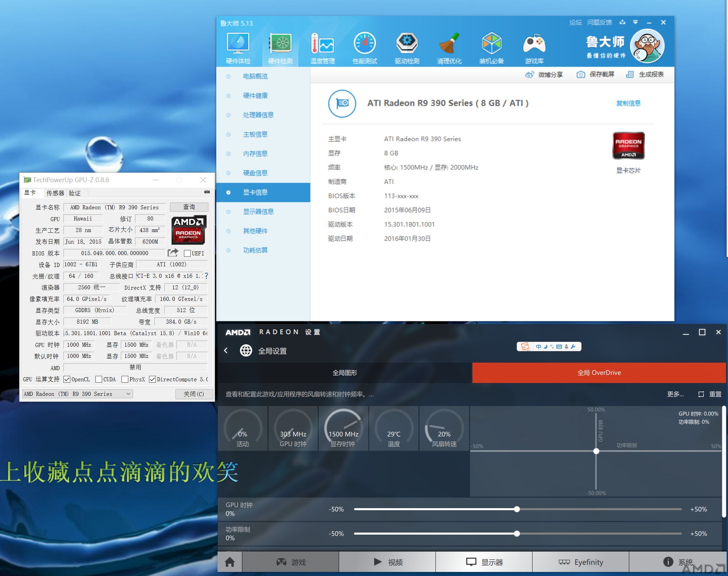This screenshot has height=576, width=728.
Task: Open the 系统 system tab
Action: (x=677, y=562)
